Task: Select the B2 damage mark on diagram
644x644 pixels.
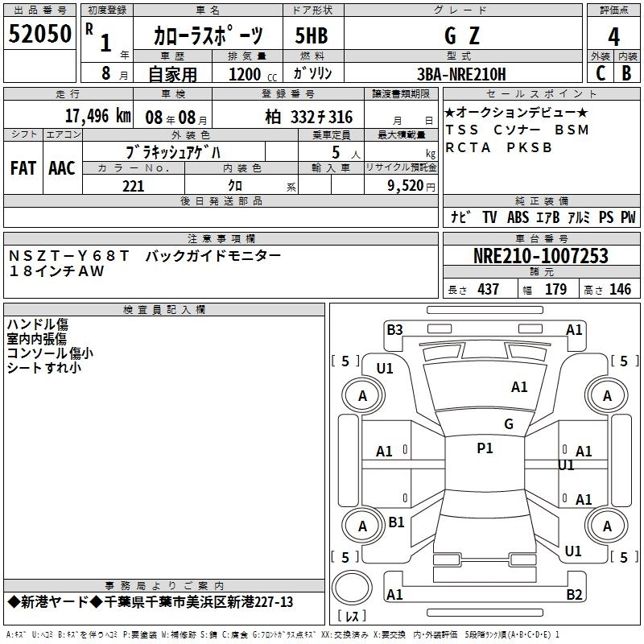Action: coord(574,595)
